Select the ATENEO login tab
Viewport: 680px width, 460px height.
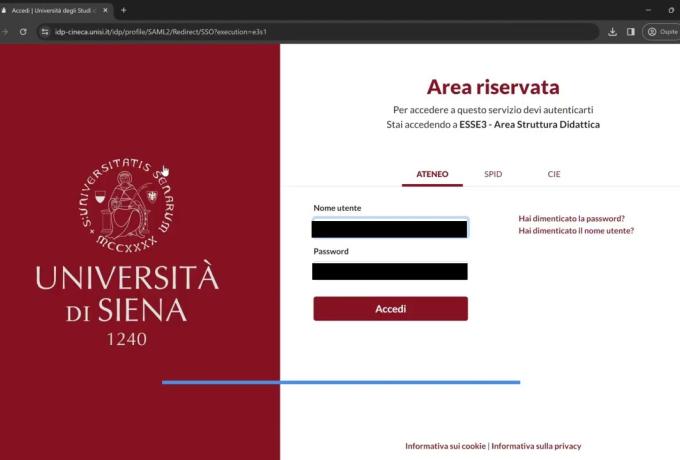tap(432, 174)
